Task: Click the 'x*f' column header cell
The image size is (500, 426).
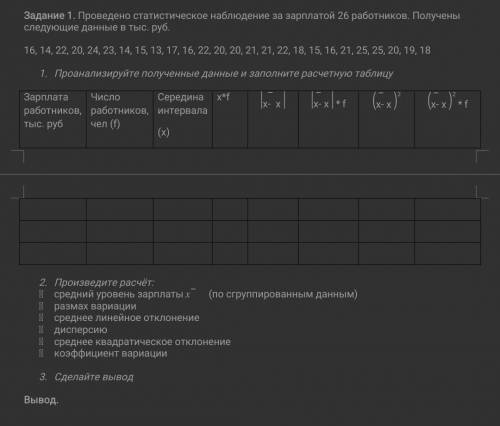Action: pyautogui.click(x=230, y=119)
